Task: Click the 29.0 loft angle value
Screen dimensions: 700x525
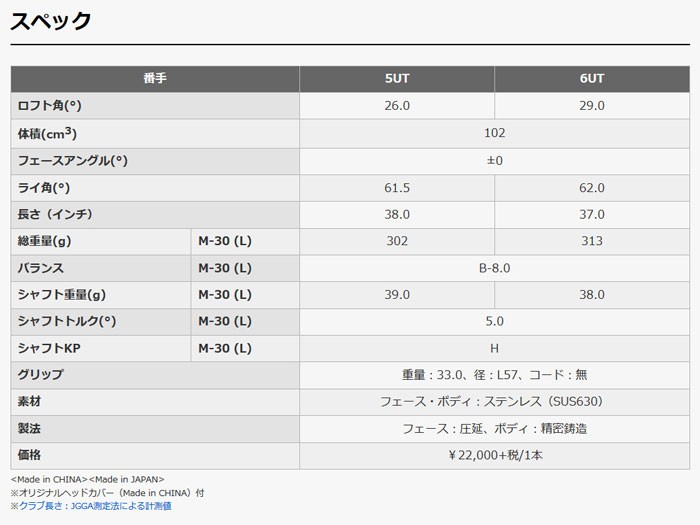Action: (592, 106)
